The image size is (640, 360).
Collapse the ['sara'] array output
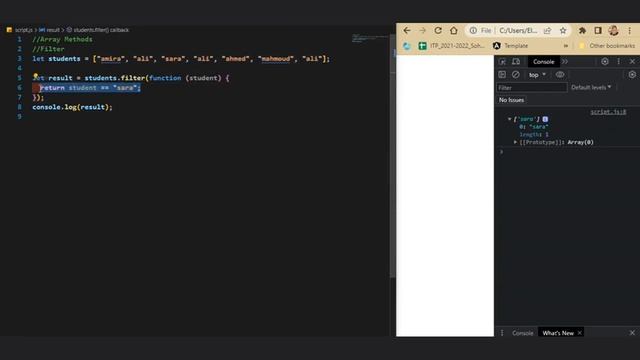[x=509, y=119]
